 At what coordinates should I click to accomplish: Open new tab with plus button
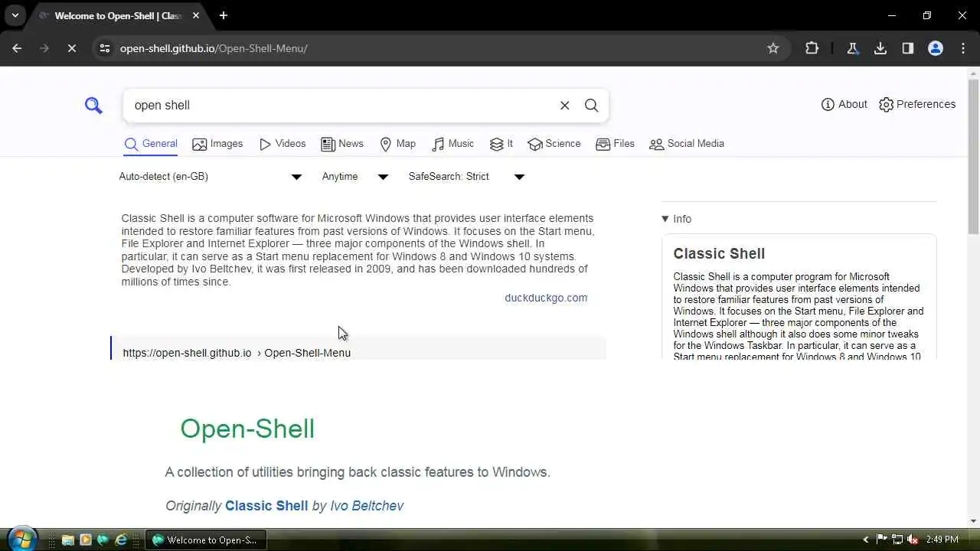[x=224, y=15]
